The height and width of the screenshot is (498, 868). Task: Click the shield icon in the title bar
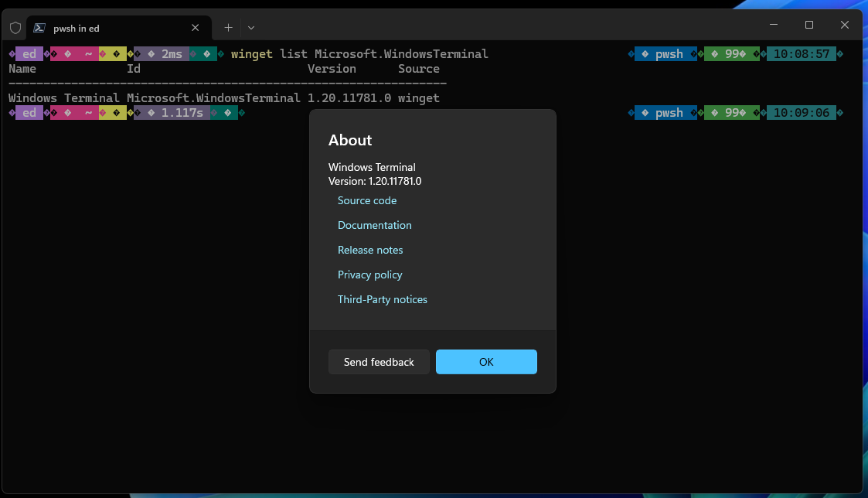coord(15,27)
